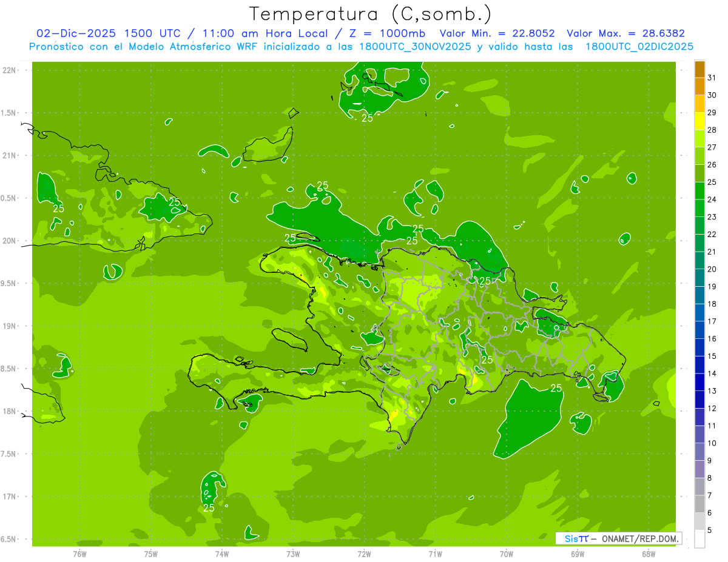Screen dimensions: 728x562
Task: Click the yellow colorbar segment between 28 and 29
Action: coord(699,121)
